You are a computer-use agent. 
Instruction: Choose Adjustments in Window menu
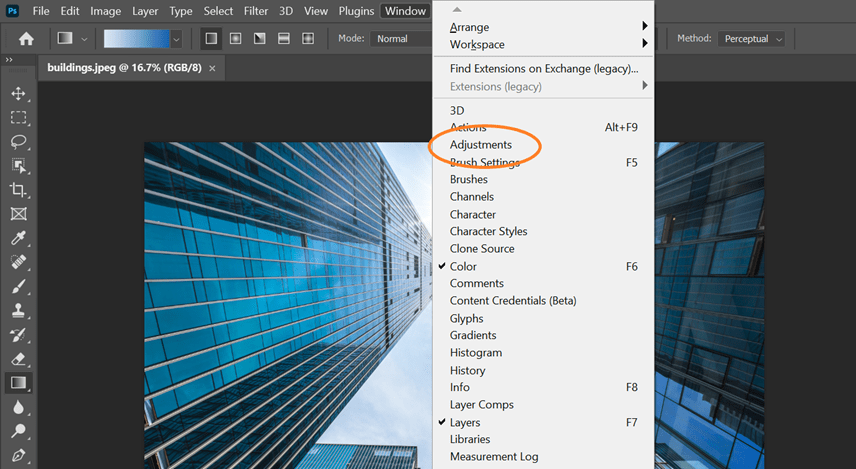tap(544, 145)
